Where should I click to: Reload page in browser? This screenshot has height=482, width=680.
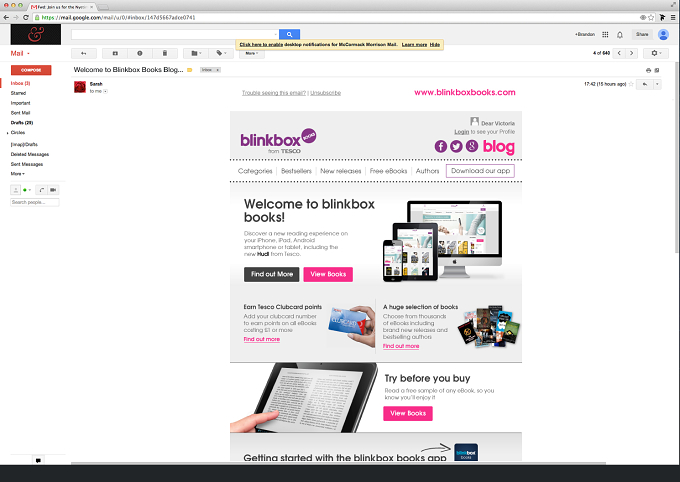(x=26, y=17)
